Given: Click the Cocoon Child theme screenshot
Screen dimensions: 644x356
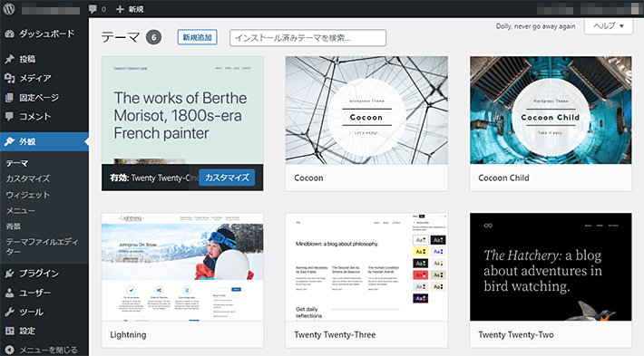Looking at the screenshot, I should pos(551,110).
